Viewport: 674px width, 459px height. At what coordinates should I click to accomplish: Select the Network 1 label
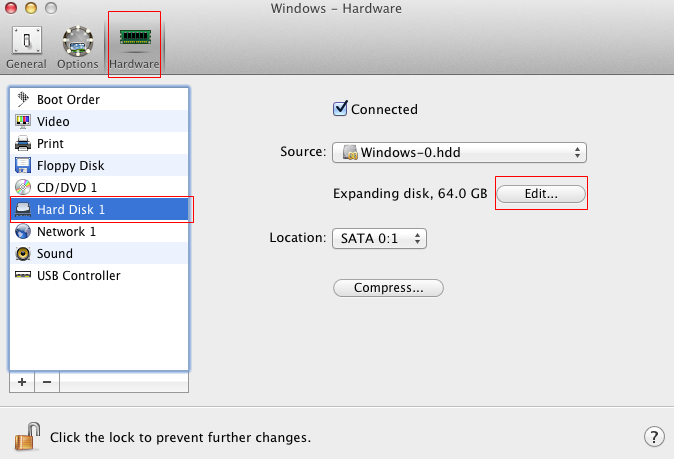pyautogui.click(x=67, y=232)
